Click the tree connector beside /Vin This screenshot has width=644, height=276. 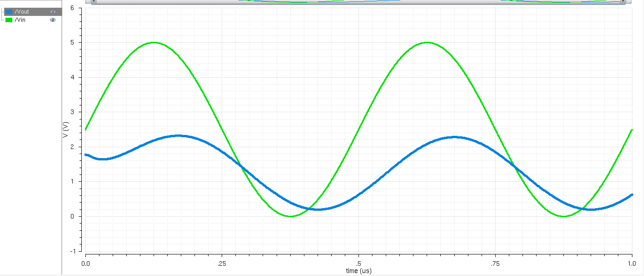pos(3,20)
